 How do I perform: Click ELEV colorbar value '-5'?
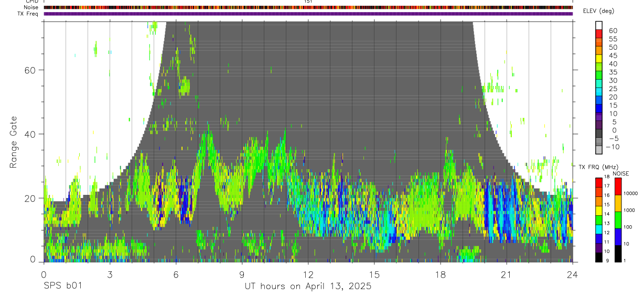[613, 138]
